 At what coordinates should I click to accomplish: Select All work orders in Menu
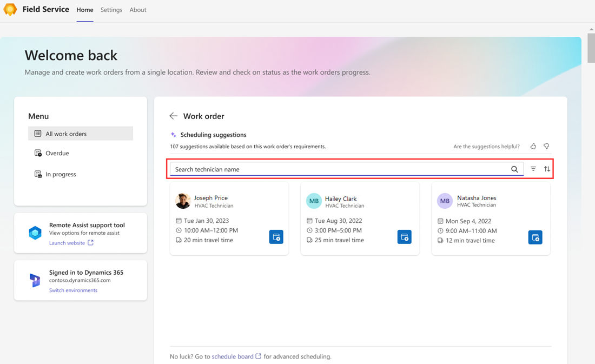point(81,134)
